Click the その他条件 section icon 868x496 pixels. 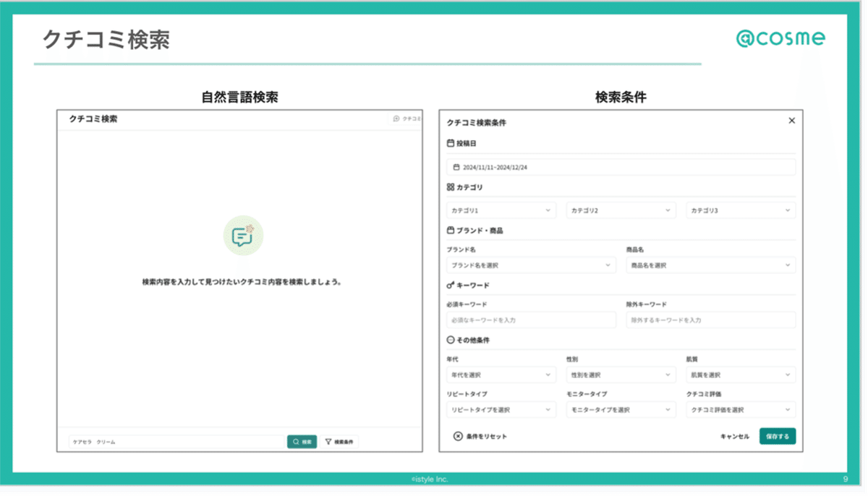(x=451, y=340)
